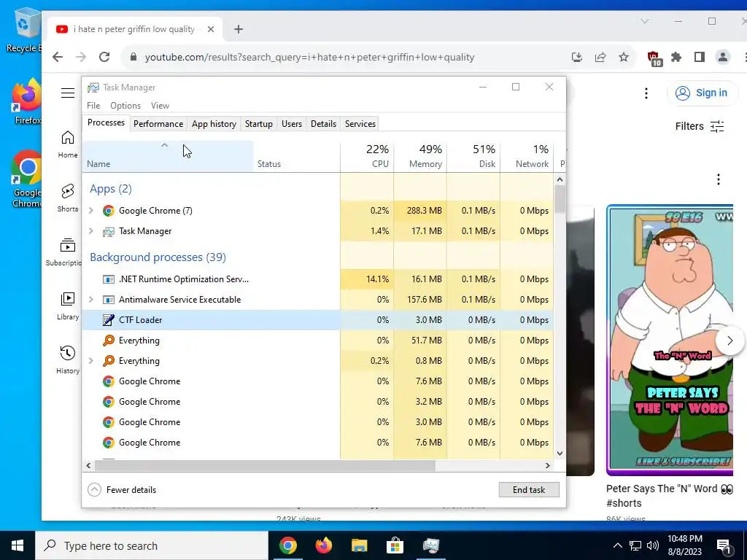Click Google Chrome (7) app icon

point(109,211)
